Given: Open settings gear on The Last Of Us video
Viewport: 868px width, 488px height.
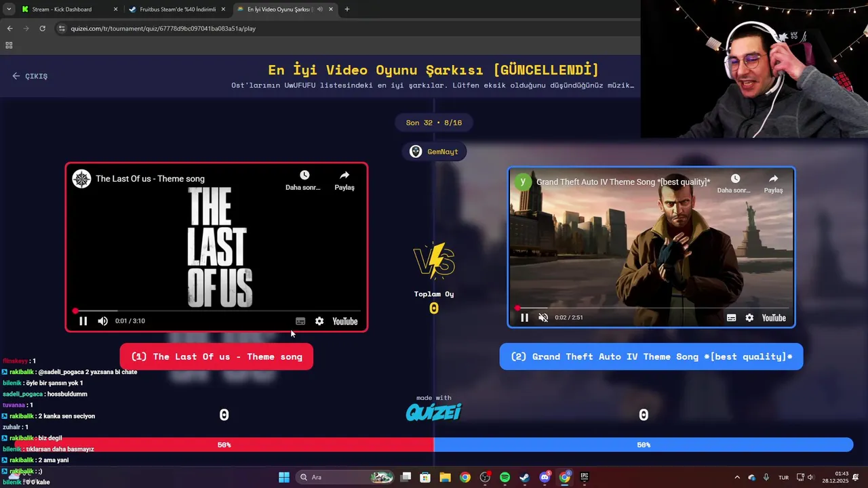Looking at the screenshot, I should 319,321.
